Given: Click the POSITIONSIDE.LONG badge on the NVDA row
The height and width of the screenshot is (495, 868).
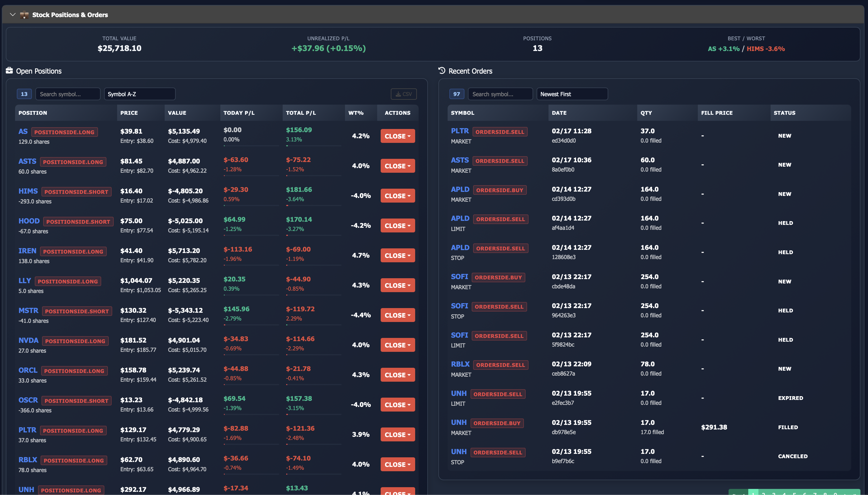Looking at the screenshot, I should tap(75, 341).
